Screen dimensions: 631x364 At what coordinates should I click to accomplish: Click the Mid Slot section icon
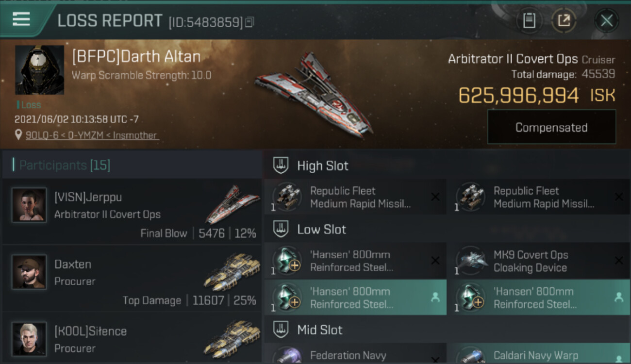(x=281, y=330)
